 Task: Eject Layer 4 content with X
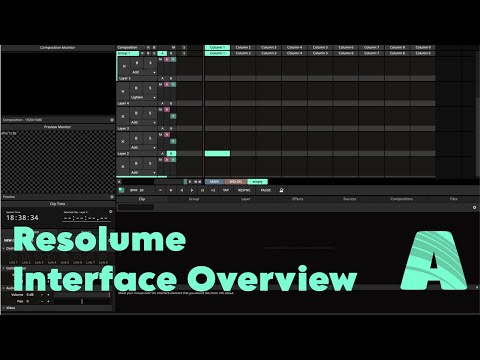point(123,91)
